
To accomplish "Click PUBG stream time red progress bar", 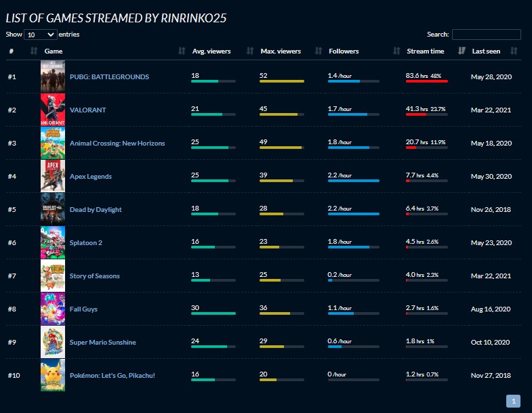I will 427,81.
